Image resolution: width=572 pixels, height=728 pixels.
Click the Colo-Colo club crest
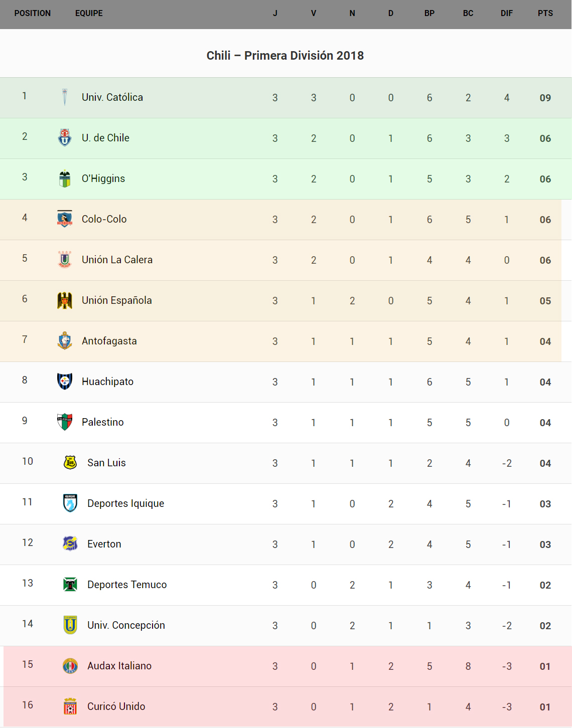(65, 219)
